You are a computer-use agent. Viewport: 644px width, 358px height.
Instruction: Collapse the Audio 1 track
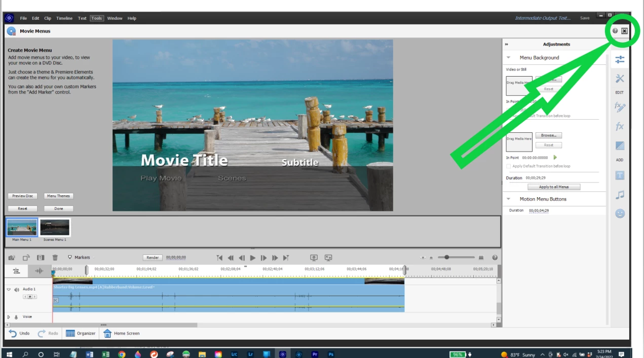[9, 290]
